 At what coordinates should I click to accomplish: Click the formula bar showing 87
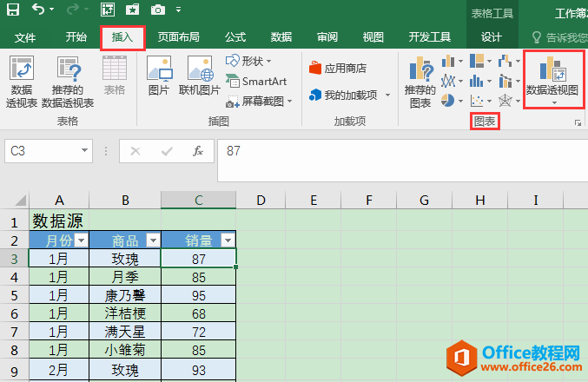[x=402, y=160]
